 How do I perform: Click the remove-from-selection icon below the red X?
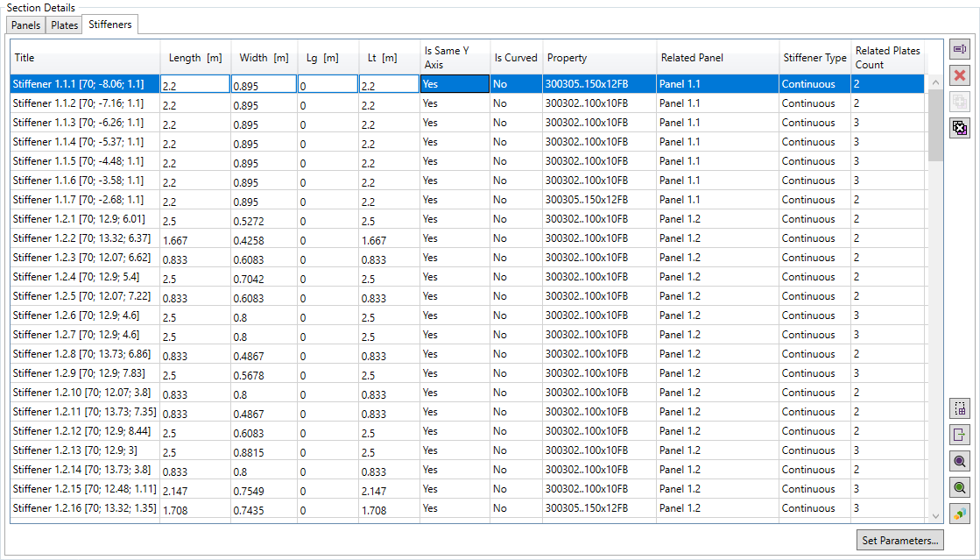point(959,128)
